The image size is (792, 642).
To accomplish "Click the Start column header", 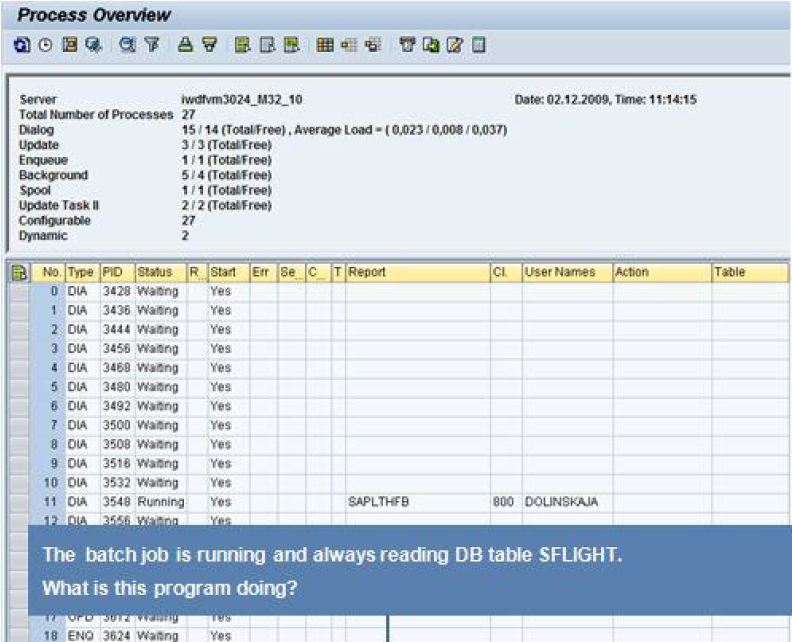I will click(229, 272).
